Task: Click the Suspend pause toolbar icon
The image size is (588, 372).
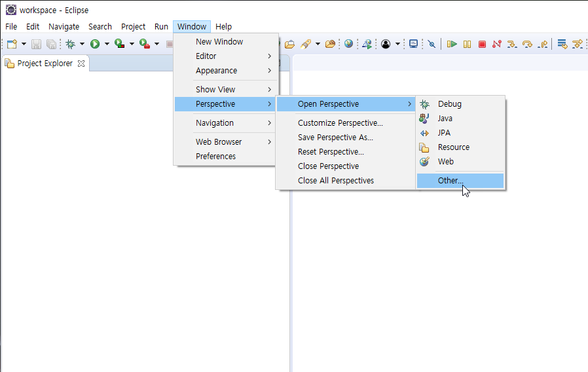Action: click(x=467, y=44)
